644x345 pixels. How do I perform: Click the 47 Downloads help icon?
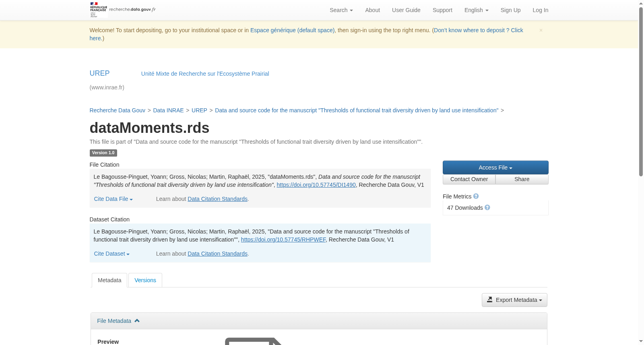[x=487, y=207]
